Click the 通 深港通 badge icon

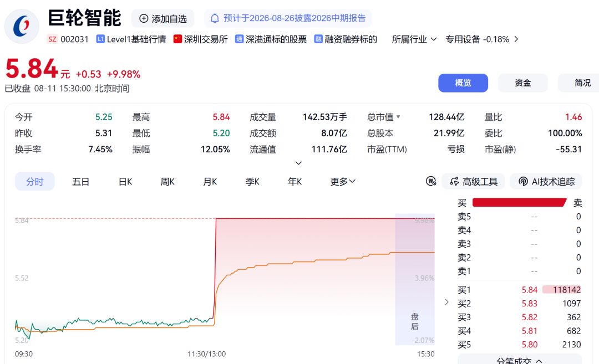pos(239,39)
